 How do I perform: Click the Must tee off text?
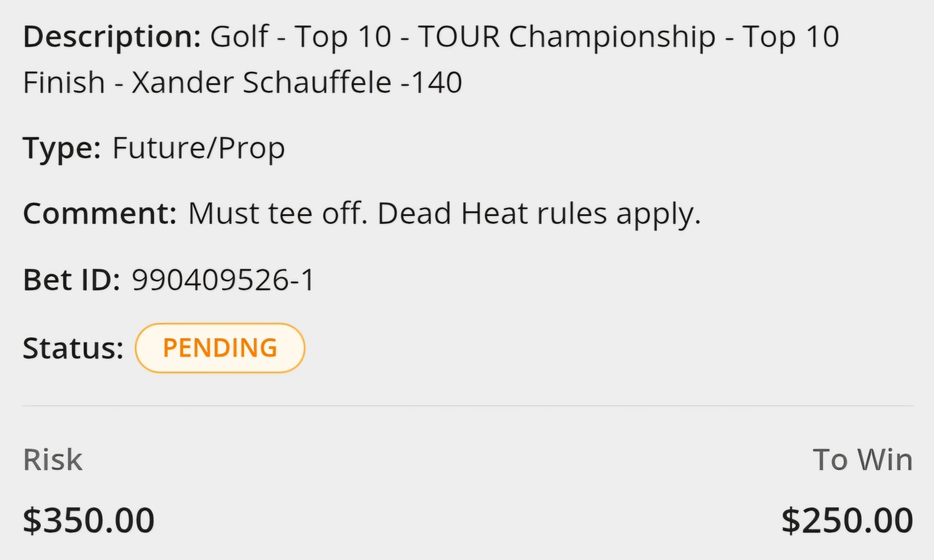278,214
